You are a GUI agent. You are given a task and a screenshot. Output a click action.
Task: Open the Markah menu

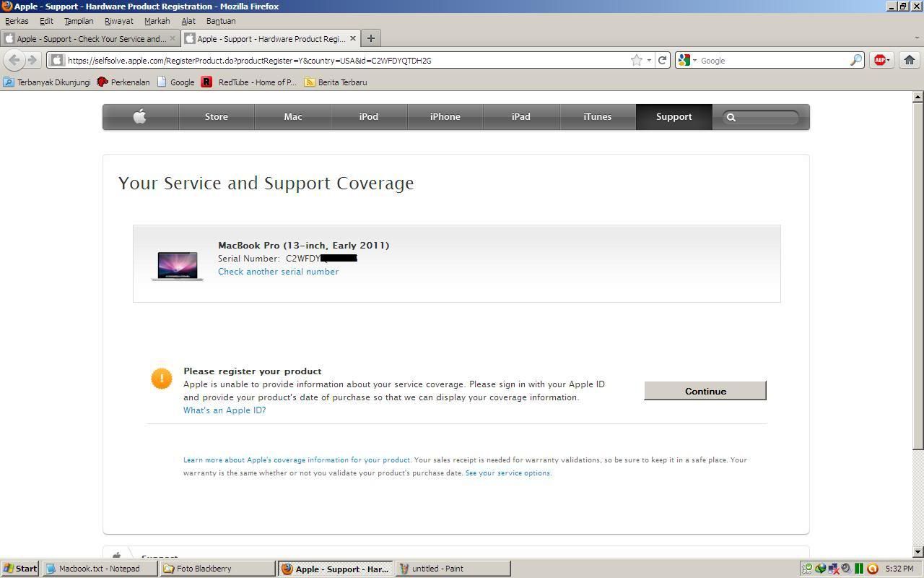[157, 21]
